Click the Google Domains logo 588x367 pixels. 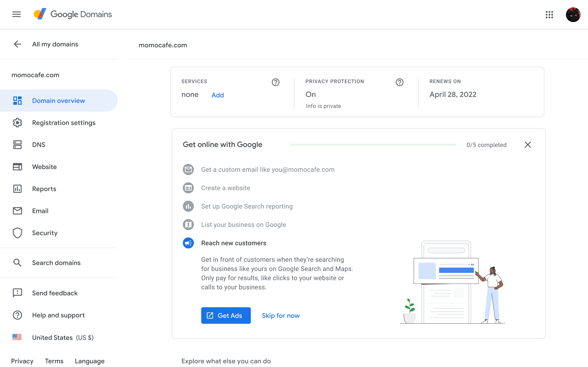pos(73,14)
